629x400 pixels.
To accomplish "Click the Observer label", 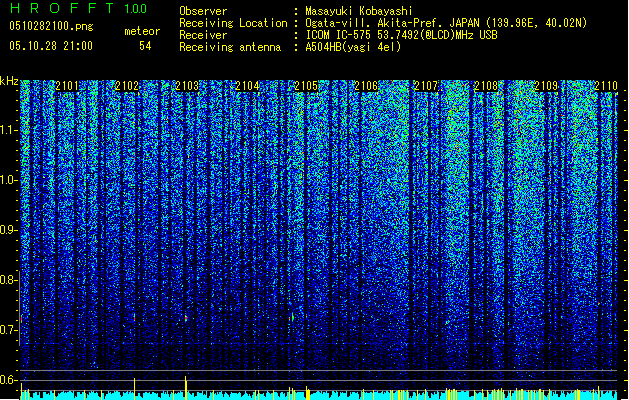I will tap(203, 11).
